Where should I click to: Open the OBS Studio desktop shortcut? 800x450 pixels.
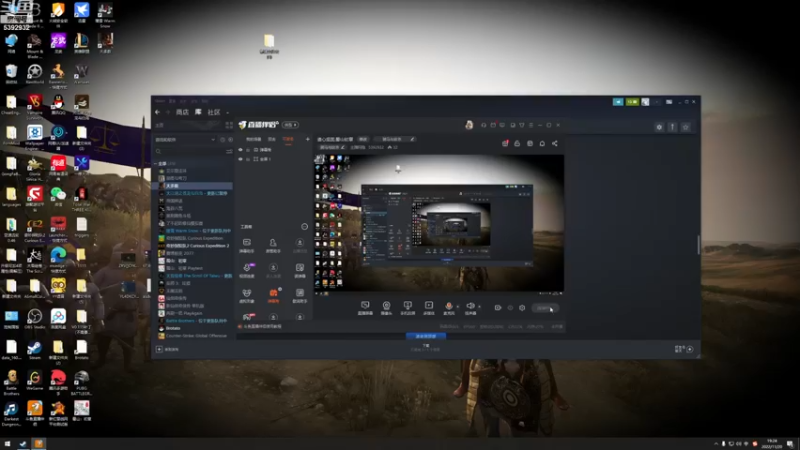[35, 319]
